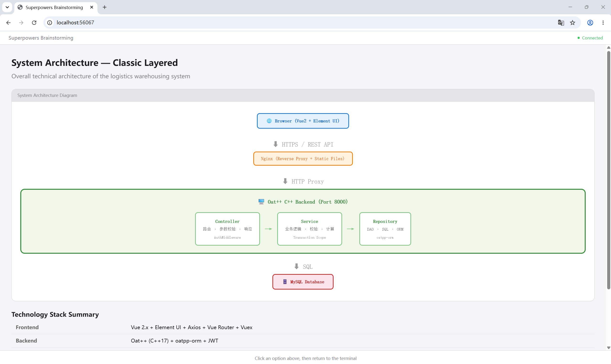
Task: View site information icon in address bar
Action: click(50, 23)
